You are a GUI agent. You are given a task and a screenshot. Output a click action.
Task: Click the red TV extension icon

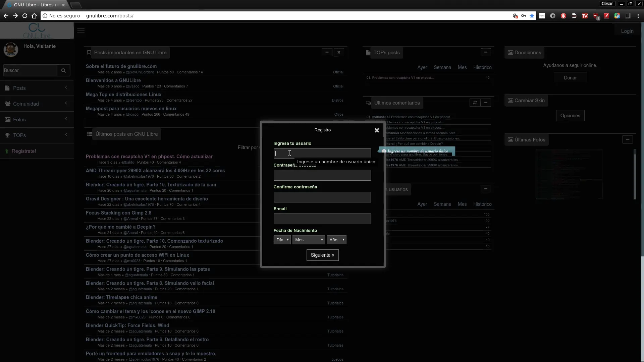click(585, 16)
